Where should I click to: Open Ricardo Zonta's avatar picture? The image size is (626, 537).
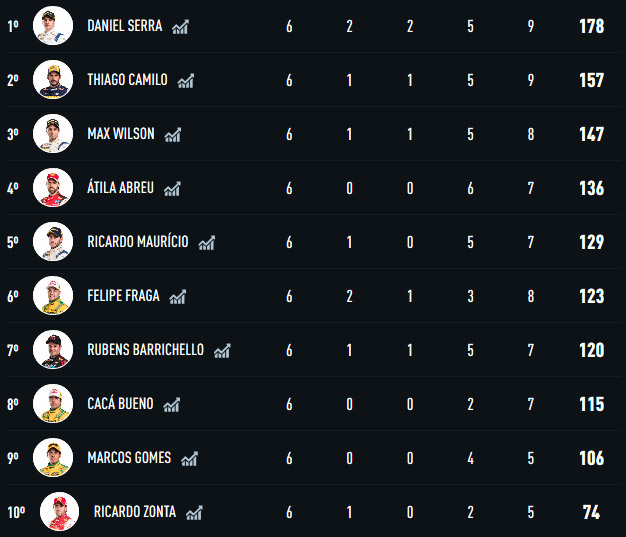coord(59,511)
